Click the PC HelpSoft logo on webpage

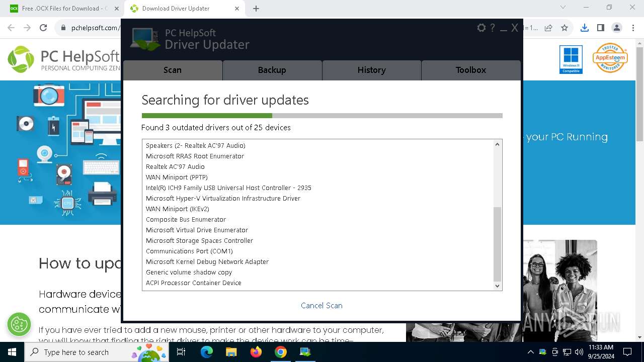tap(64, 59)
